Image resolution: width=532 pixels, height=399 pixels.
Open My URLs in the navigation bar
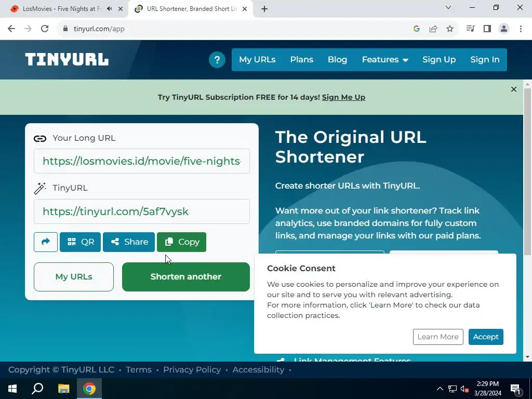pyautogui.click(x=257, y=60)
